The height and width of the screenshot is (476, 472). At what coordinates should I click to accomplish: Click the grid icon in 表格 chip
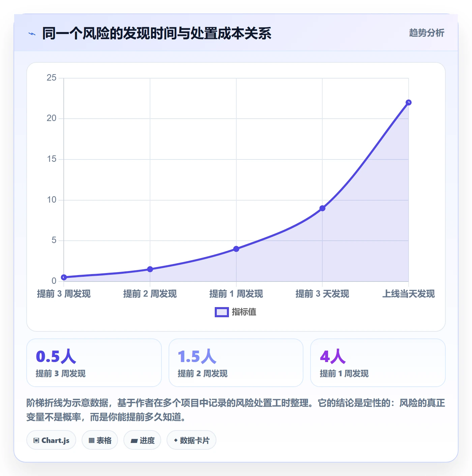coord(91,440)
